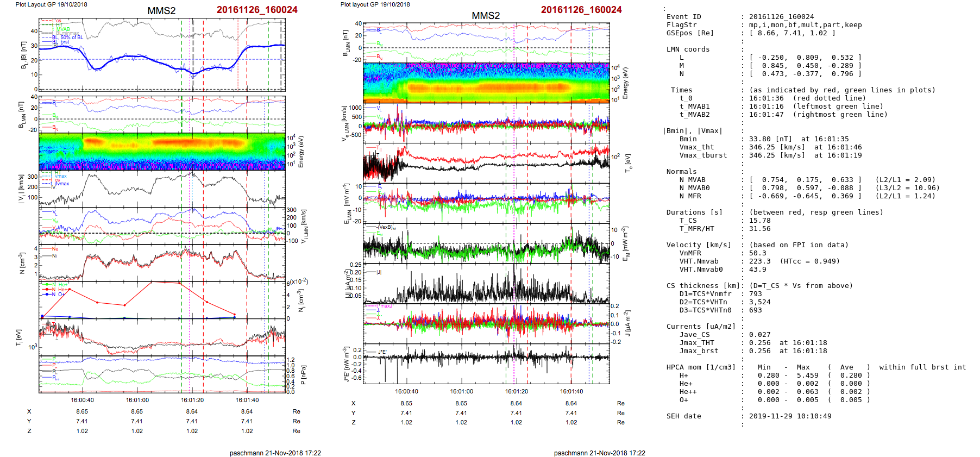Screen dimensions: 980x457
Task: Click 'paschmann 21-Nov-2018 17:22' footer under right plot
Action: coord(600,453)
